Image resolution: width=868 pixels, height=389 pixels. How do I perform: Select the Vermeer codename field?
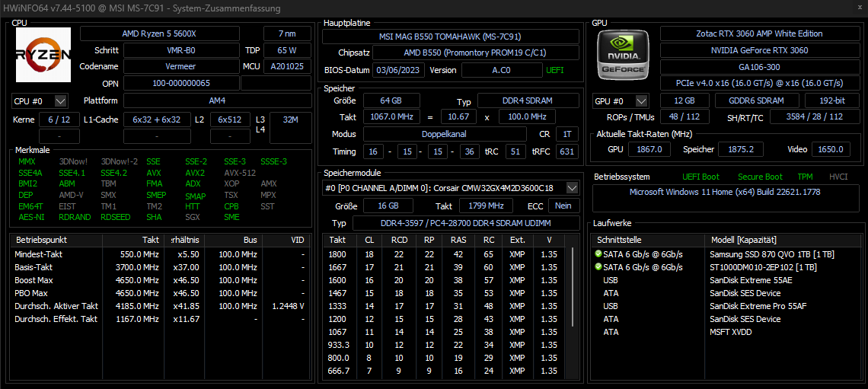tap(181, 66)
